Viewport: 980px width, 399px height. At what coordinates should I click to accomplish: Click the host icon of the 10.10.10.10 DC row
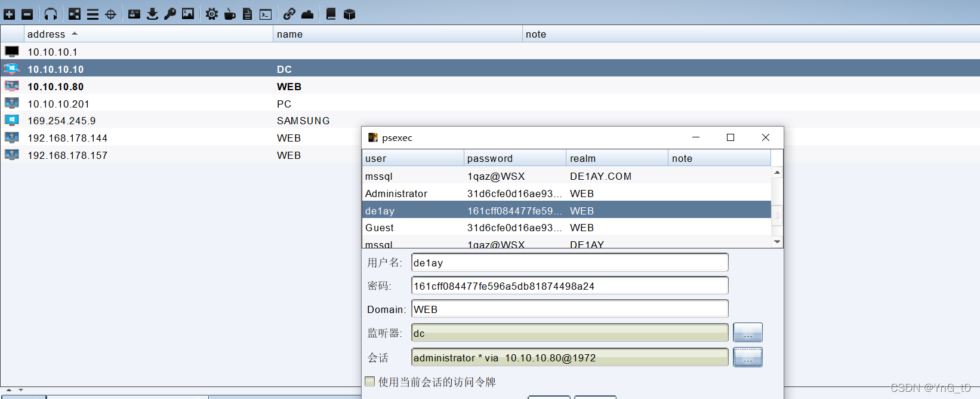12,69
